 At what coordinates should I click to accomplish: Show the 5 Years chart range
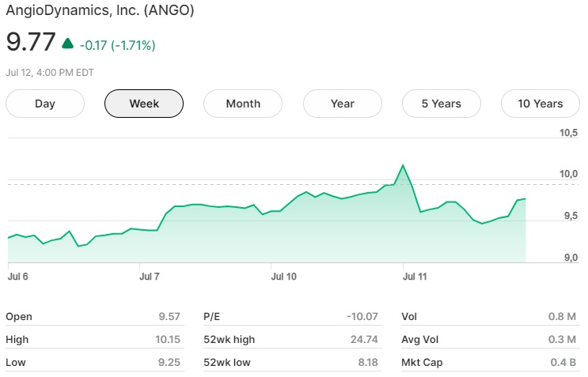(x=442, y=104)
